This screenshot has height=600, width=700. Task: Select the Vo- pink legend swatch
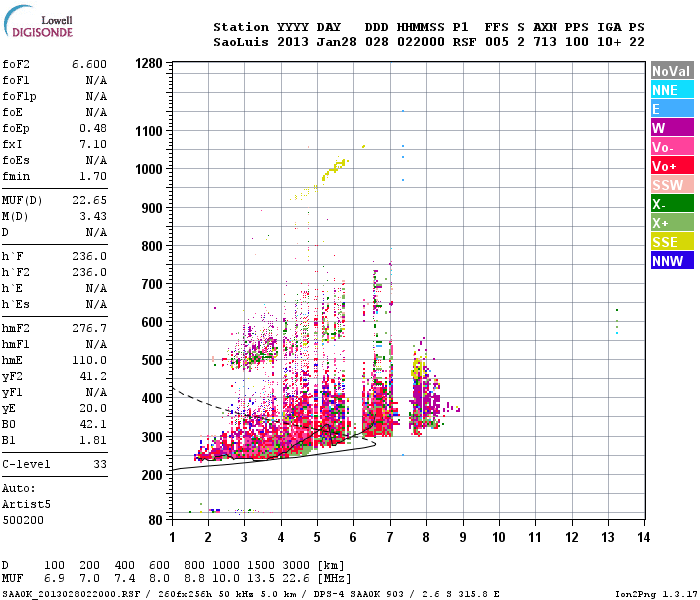coord(672,147)
